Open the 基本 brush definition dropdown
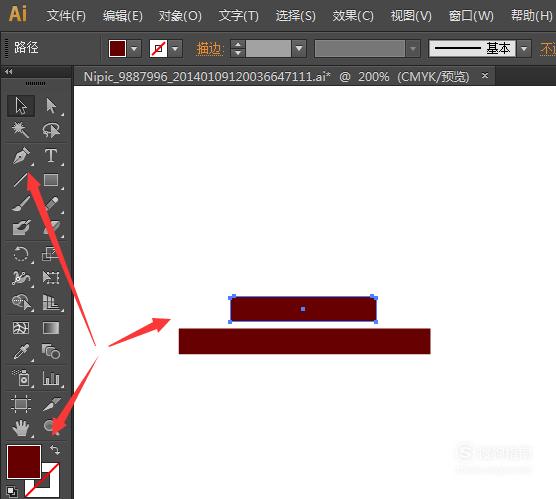Screen dimensions: 556x499 click(524, 48)
